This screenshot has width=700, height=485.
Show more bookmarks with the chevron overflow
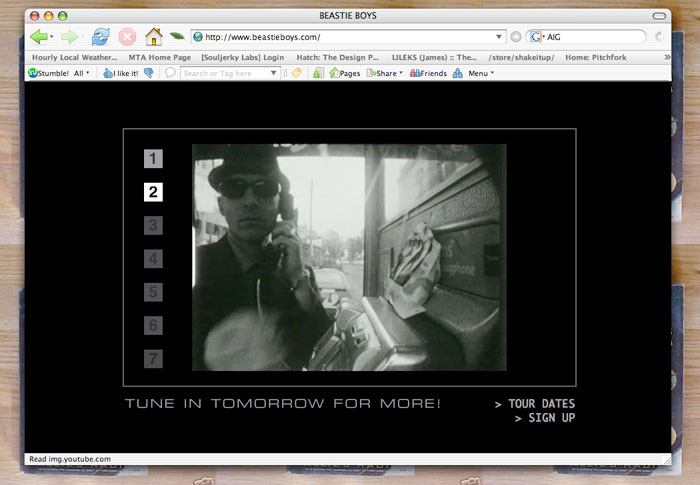tap(667, 57)
